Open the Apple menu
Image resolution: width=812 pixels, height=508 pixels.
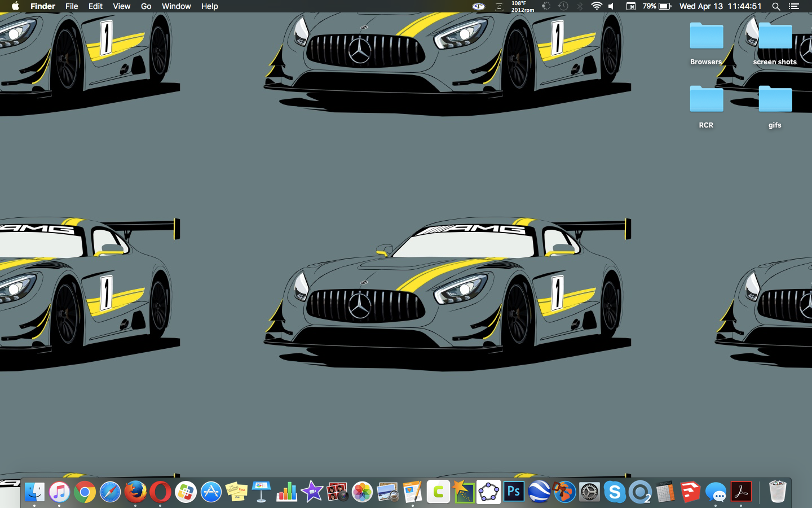[x=15, y=6]
